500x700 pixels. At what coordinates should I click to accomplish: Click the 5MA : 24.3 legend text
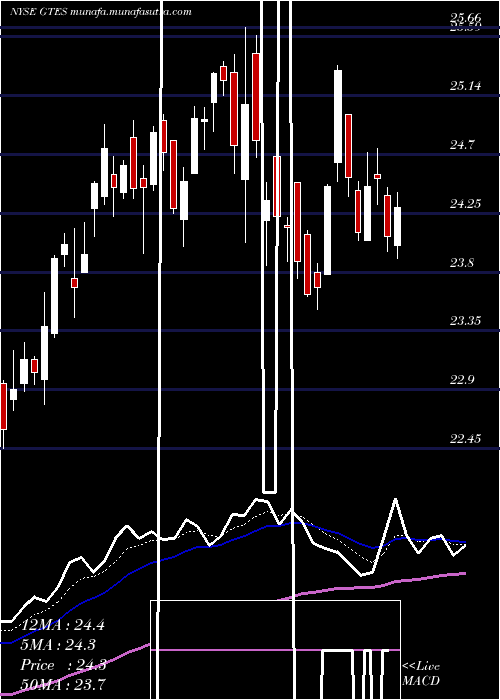click(x=59, y=645)
